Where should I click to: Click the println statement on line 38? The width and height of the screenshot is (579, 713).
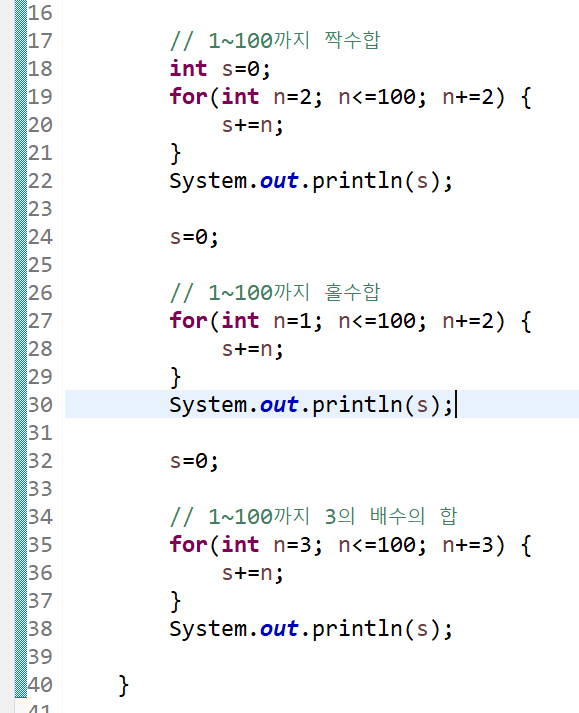pyautogui.click(x=311, y=630)
